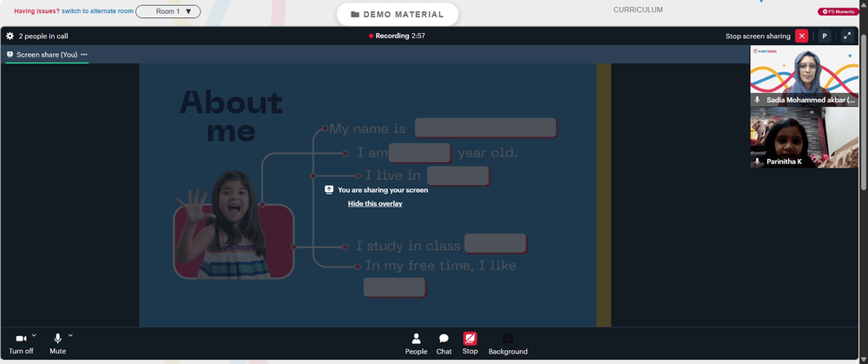The height and width of the screenshot is (364, 868).
Task: Expand camera options chevron
Action: [34, 335]
